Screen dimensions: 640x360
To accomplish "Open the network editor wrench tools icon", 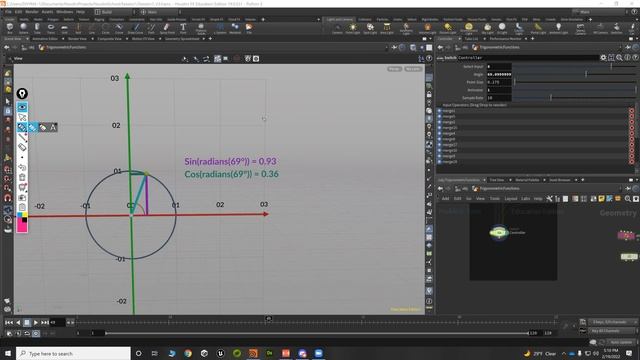I will [x=549, y=199].
